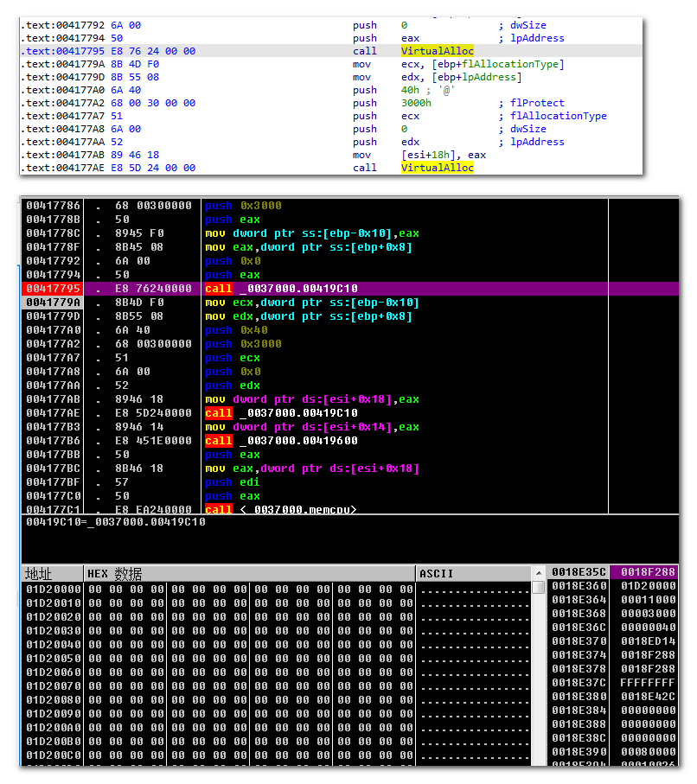Select dump row at address 01D20010
Viewport: 697px width, 784px height.
pos(276,603)
